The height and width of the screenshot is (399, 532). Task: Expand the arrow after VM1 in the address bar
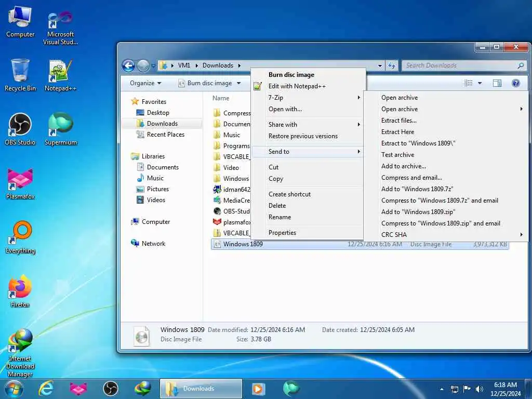196,65
